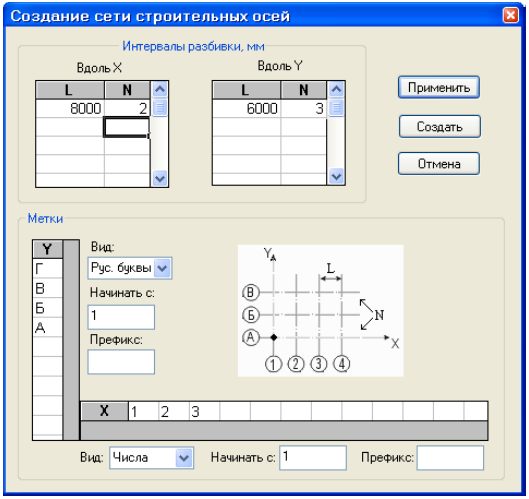Click the down scroll arrow in the Вдоль X table
529x499 pixels.
click(x=160, y=178)
